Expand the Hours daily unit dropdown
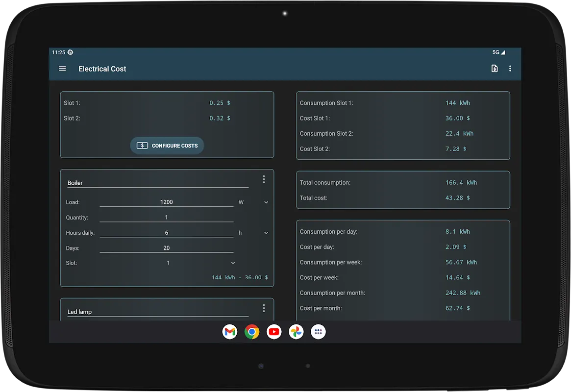 coord(254,233)
